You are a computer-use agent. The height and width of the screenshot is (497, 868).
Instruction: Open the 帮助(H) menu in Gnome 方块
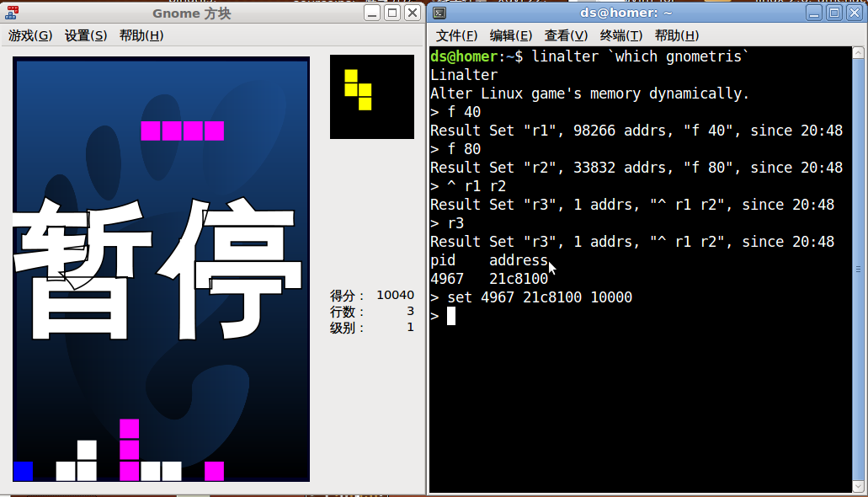[141, 36]
